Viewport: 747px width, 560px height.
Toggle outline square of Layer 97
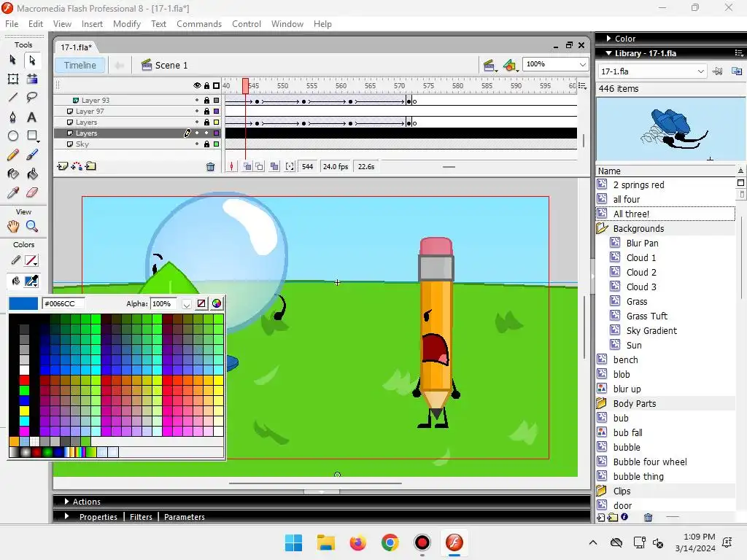click(216, 111)
